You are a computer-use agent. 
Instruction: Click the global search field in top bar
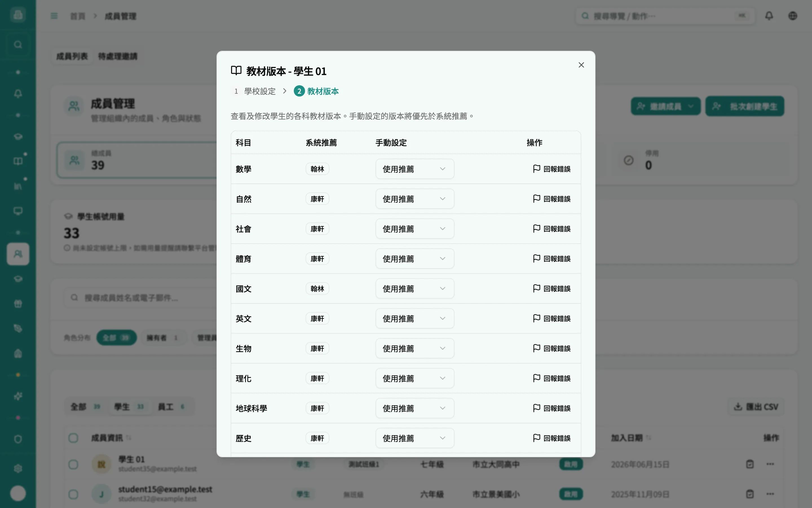[665, 16]
